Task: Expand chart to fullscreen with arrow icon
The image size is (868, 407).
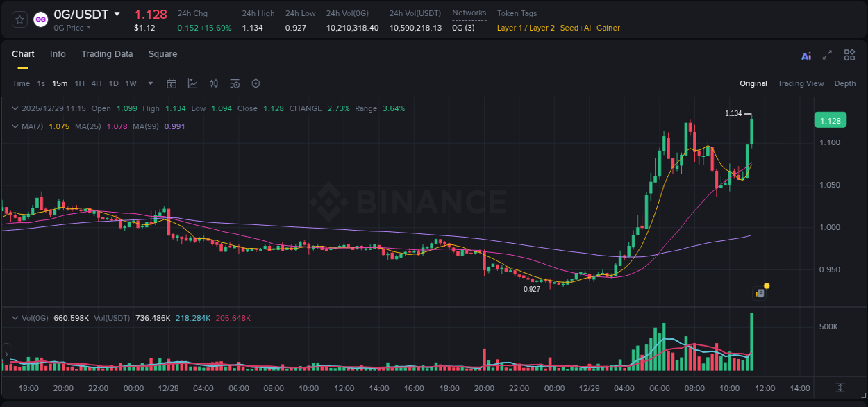Action: pos(826,55)
